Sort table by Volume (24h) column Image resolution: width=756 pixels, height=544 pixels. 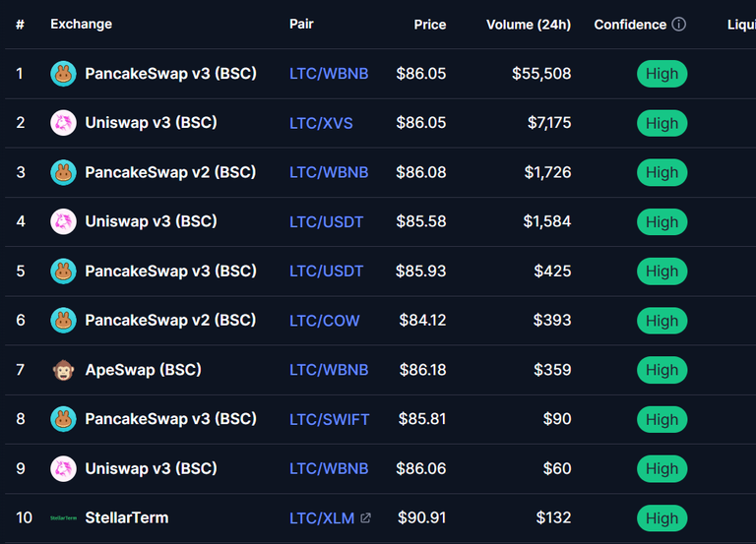point(529,25)
